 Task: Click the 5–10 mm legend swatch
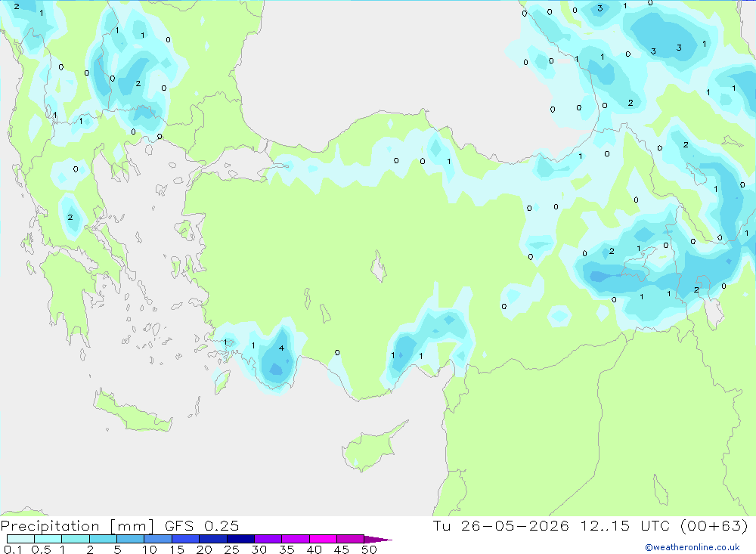pos(131,539)
